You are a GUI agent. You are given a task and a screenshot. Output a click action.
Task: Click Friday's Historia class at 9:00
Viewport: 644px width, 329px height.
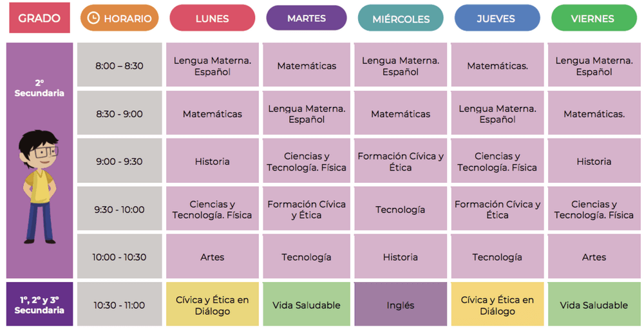click(593, 162)
